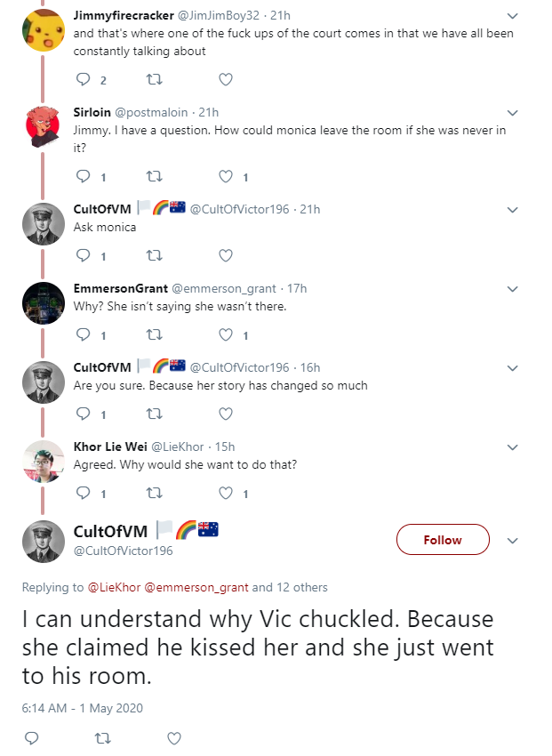
Task: Follow CultOfVM
Action: click(x=443, y=540)
